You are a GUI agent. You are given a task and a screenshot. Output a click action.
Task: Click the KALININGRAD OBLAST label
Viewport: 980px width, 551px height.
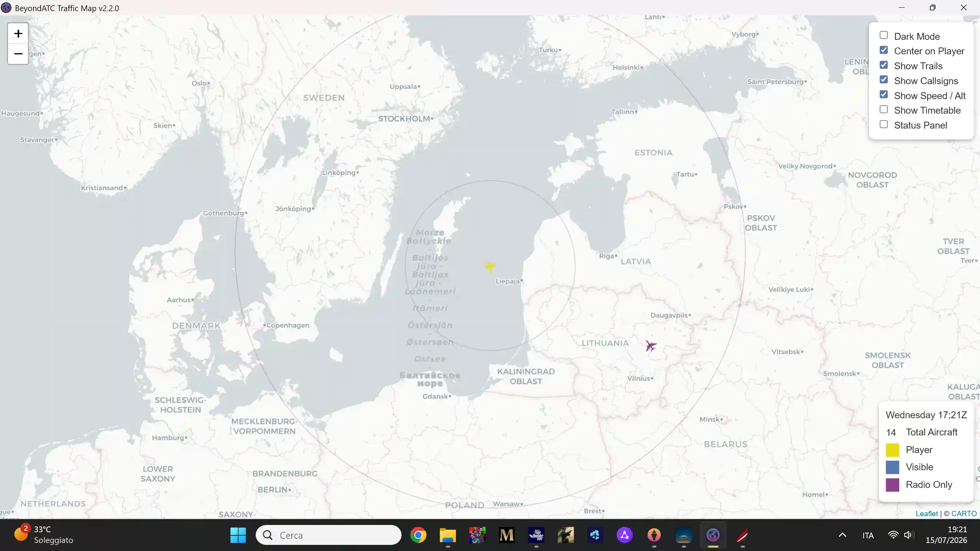point(526,377)
